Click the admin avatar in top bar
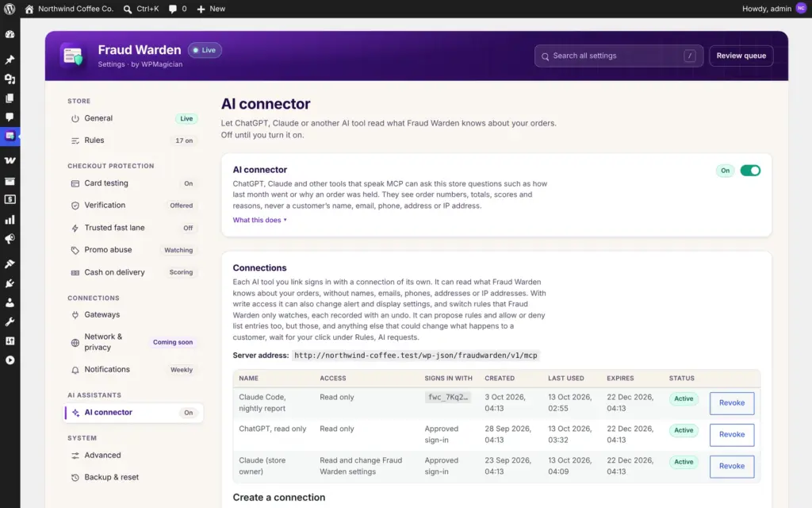812x508 pixels. 801,8
